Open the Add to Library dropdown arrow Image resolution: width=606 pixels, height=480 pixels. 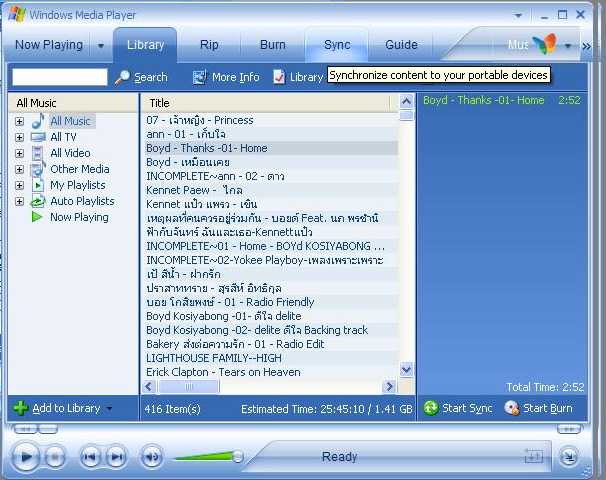[x=109, y=408]
